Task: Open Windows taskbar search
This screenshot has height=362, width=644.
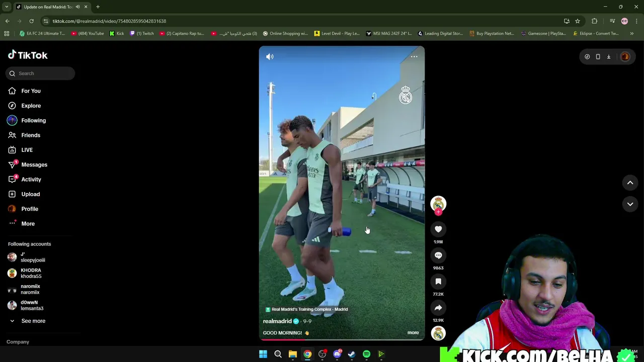Action: 278,354
